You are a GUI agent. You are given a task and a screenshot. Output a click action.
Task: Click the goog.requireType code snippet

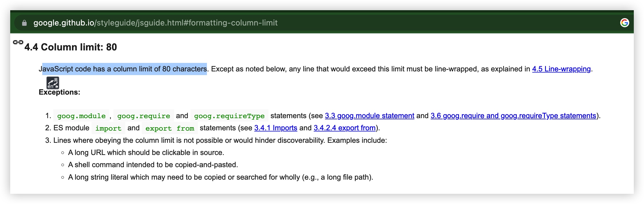click(229, 116)
